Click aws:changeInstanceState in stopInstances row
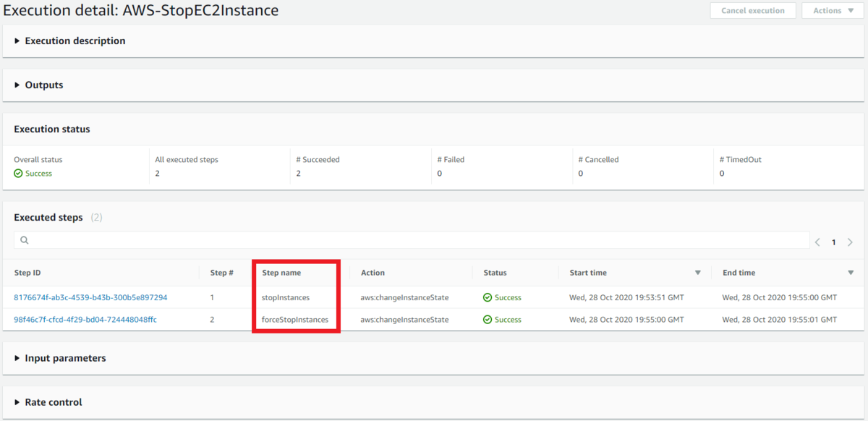Image resolution: width=868 pixels, height=421 pixels. (404, 297)
